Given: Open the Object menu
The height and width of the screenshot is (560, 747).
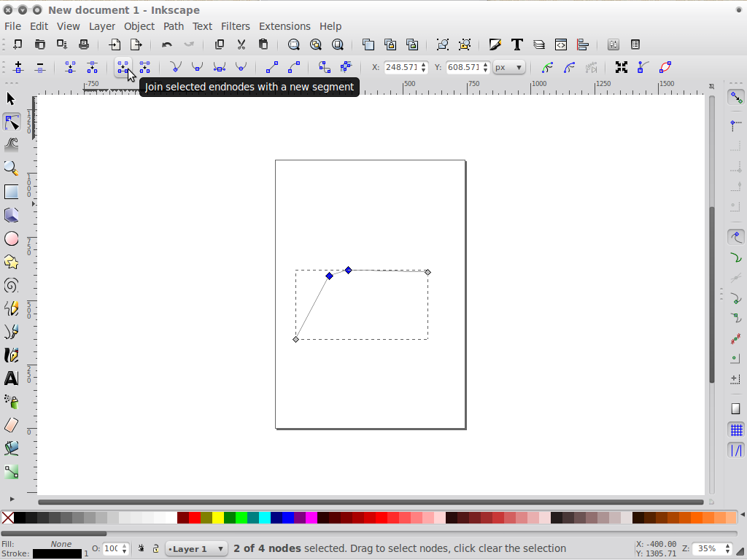Looking at the screenshot, I should click(139, 26).
